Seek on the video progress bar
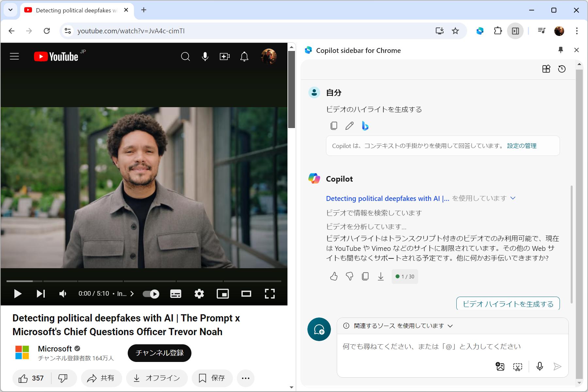This screenshot has width=588, height=392. pos(144,281)
